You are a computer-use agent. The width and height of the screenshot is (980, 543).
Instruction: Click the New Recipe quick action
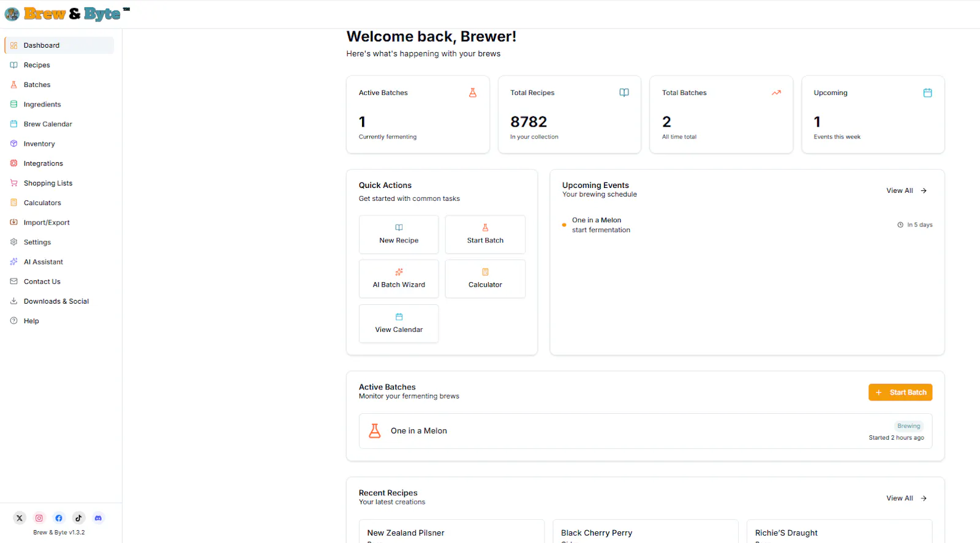[x=399, y=234]
